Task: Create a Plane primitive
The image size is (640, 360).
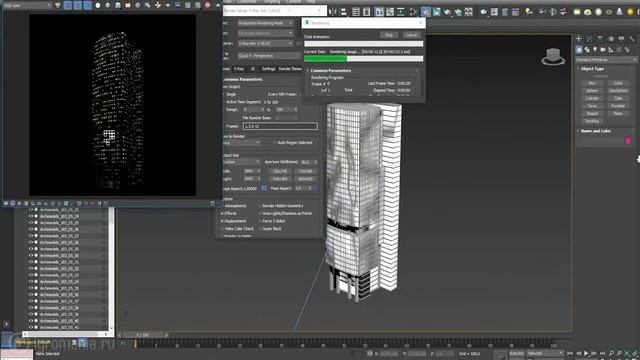Action: click(618, 113)
